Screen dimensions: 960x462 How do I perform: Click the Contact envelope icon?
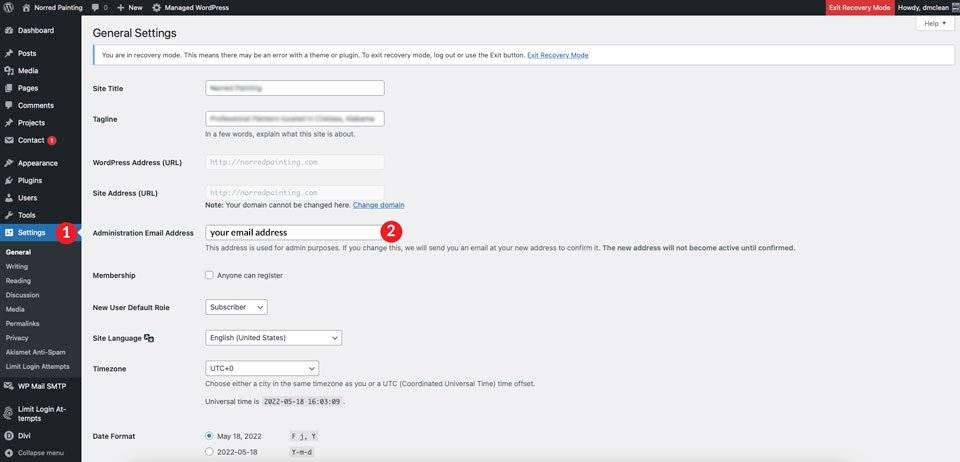(9, 140)
